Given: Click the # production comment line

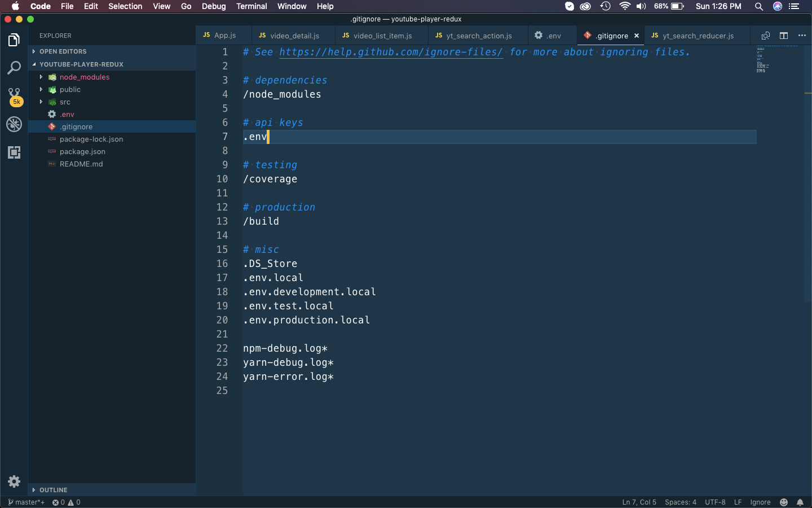Looking at the screenshot, I should coord(279,207).
